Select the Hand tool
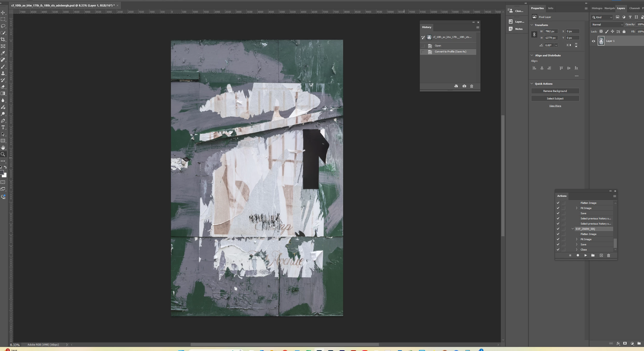The height and width of the screenshot is (351, 644). click(3, 147)
